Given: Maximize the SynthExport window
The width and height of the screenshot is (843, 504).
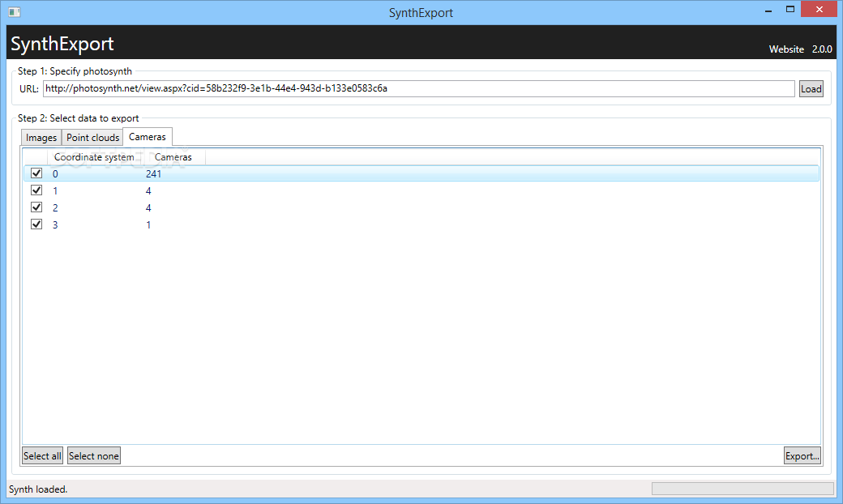Looking at the screenshot, I should (790, 9).
